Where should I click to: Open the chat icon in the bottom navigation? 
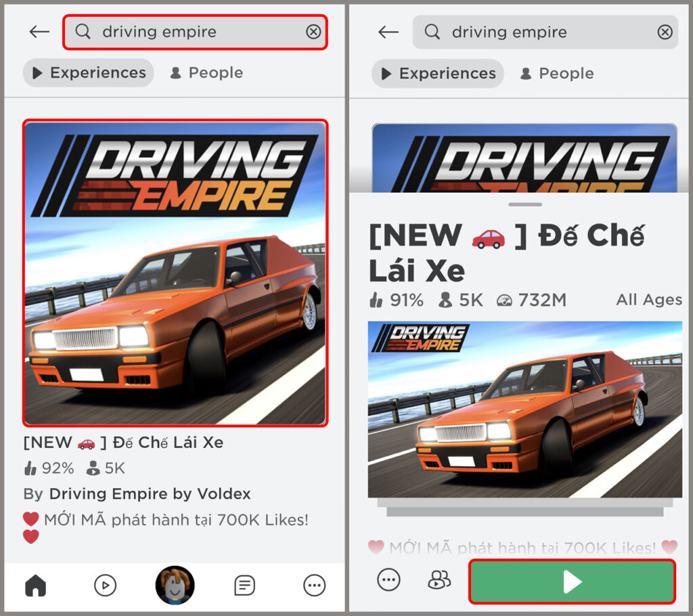(x=244, y=586)
